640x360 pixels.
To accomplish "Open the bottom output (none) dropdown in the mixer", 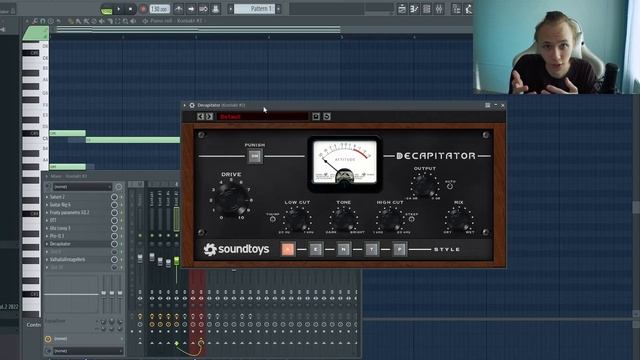I will pos(88,351).
